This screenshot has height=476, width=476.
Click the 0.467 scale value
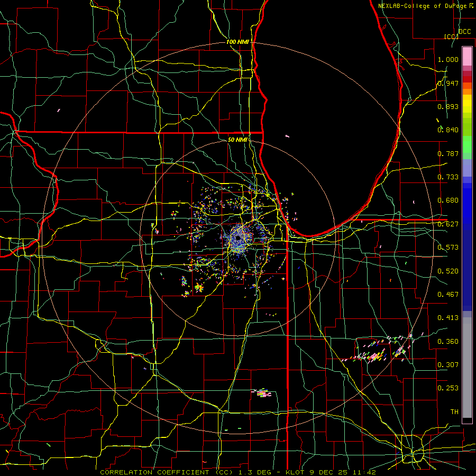448,295
